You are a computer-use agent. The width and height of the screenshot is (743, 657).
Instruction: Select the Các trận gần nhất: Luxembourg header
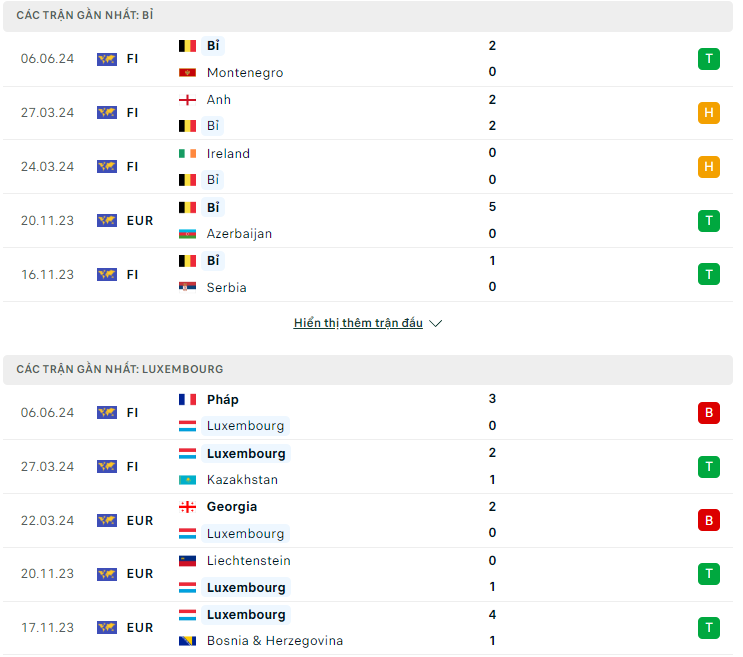(x=368, y=369)
